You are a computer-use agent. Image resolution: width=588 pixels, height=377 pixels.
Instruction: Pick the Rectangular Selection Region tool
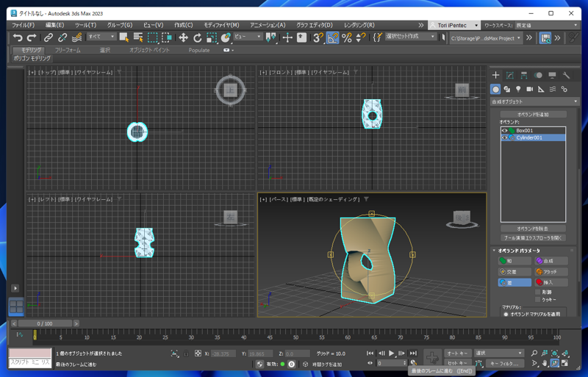(x=152, y=37)
